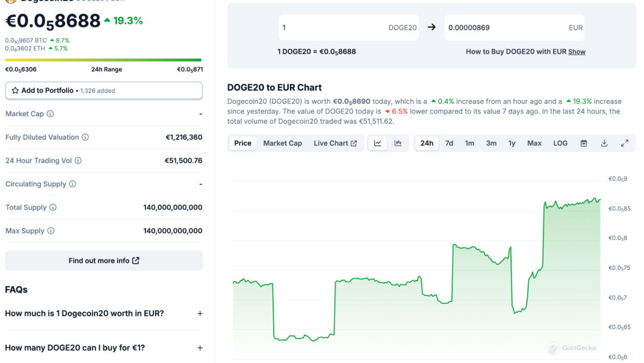Screen dimensions: 644x363
Task: Click the star icon in Add to Portfolio
Action: [x=15, y=90]
